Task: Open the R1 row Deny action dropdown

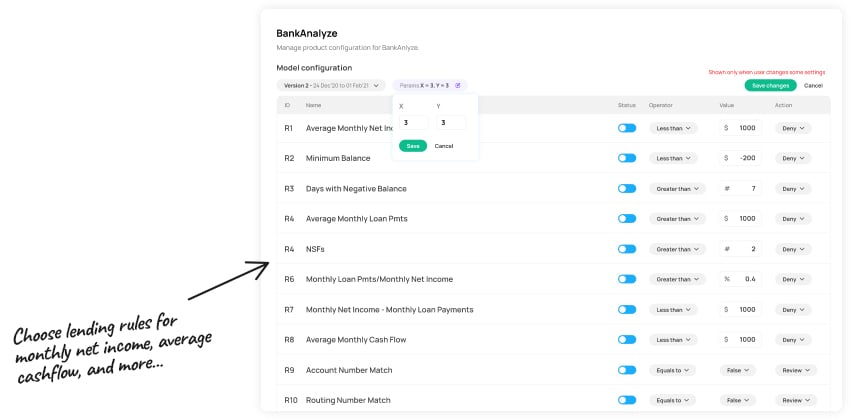Action: click(x=793, y=128)
